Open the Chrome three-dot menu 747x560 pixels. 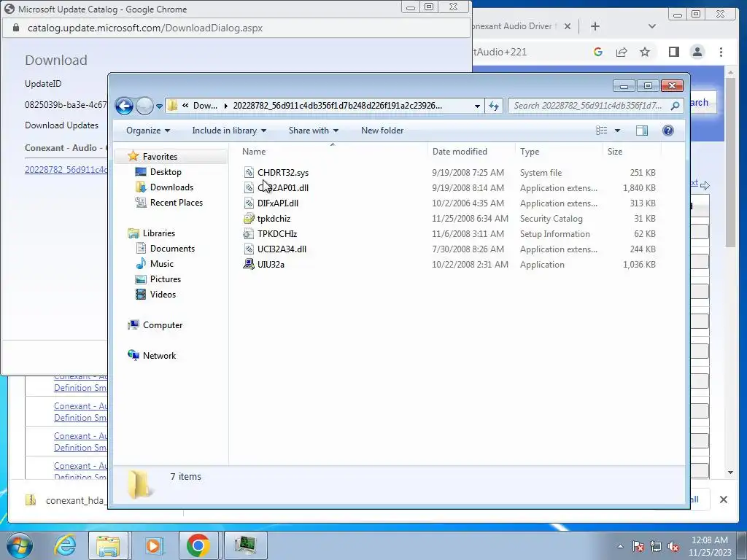(721, 52)
